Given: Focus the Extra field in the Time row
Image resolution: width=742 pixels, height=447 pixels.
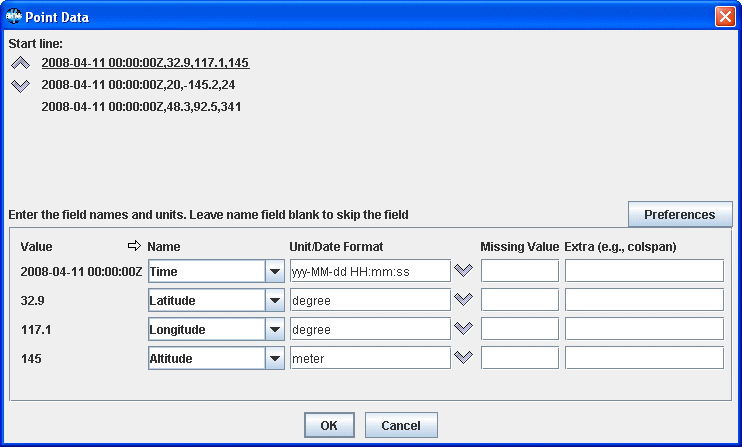Looking at the screenshot, I should click(x=644, y=271).
